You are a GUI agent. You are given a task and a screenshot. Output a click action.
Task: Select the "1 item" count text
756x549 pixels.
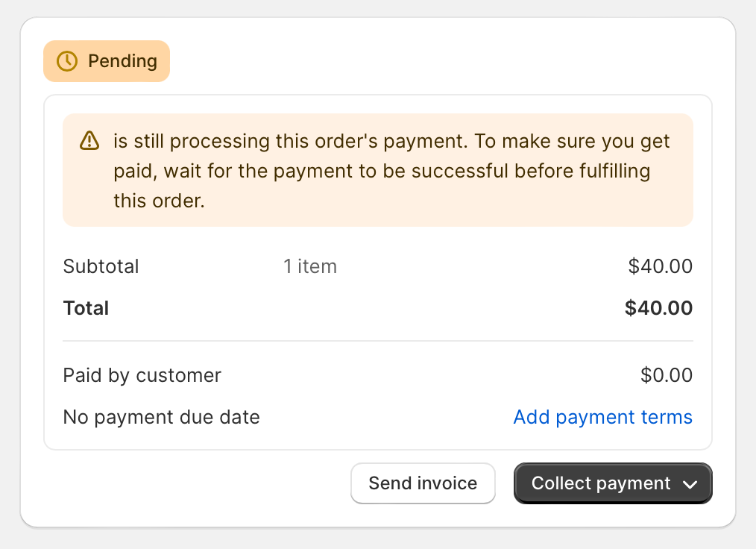click(310, 266)
